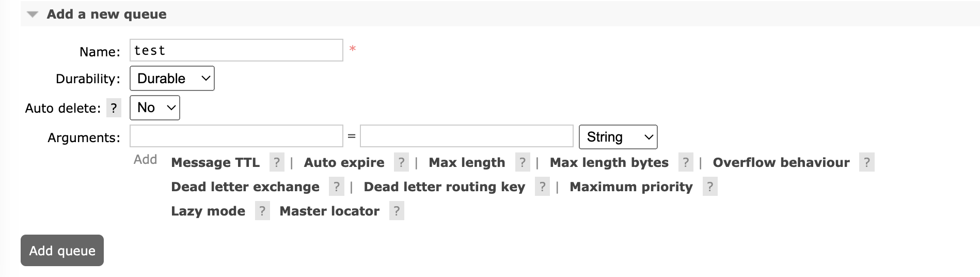
Task: Show help for Master locator
Action: pos(397,211)
